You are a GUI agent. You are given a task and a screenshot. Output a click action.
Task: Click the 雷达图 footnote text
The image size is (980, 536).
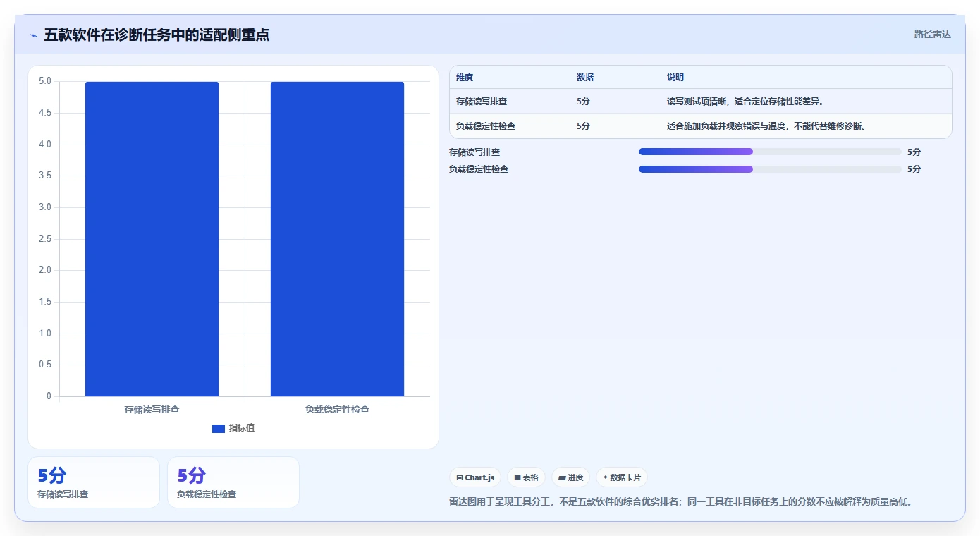(x=681, y=502)
